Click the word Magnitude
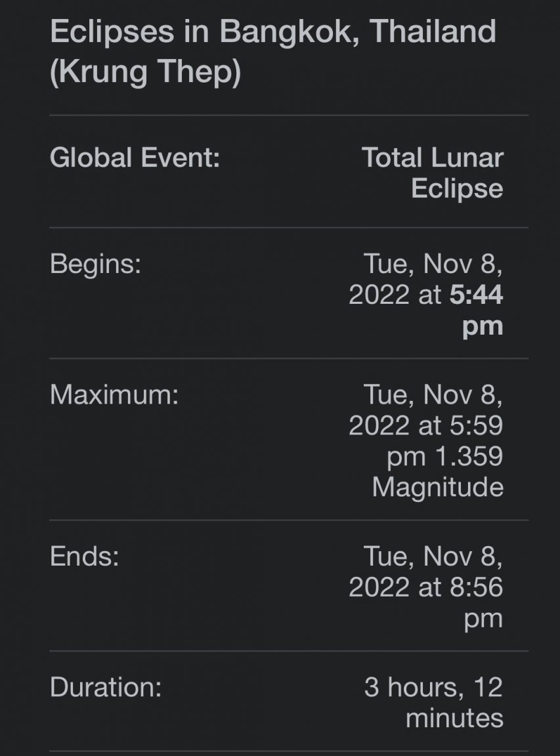Screen dimensions: 560x756 [438, 488]
